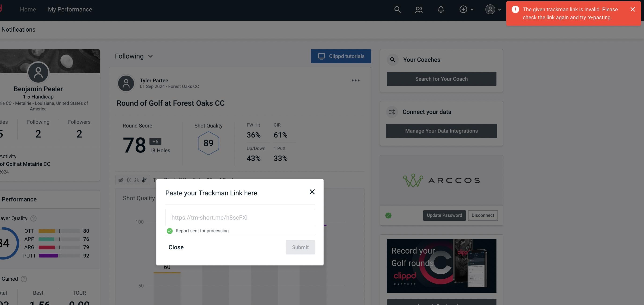Image resolution: width=644 pixels, height=305 pixels.
Task: Click the people/community icon in navigation
Action: coord(418,9)
